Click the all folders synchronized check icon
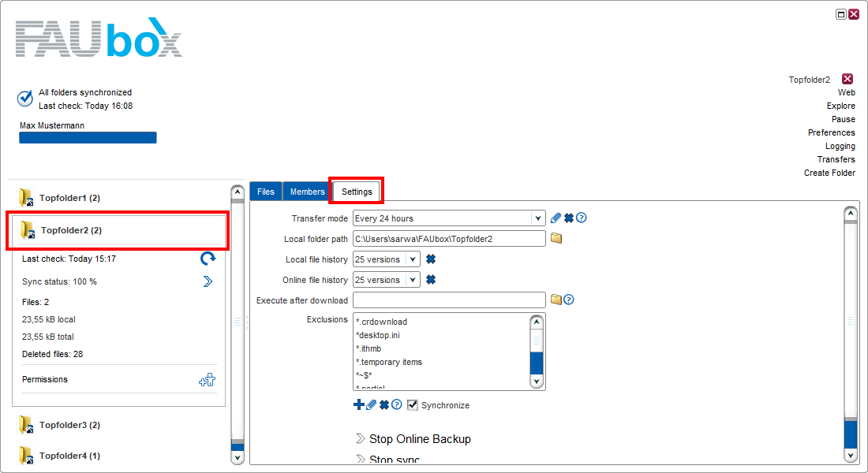Image resolution: width=868 pixels, height=473 pixels. click(x=25, y=99)
